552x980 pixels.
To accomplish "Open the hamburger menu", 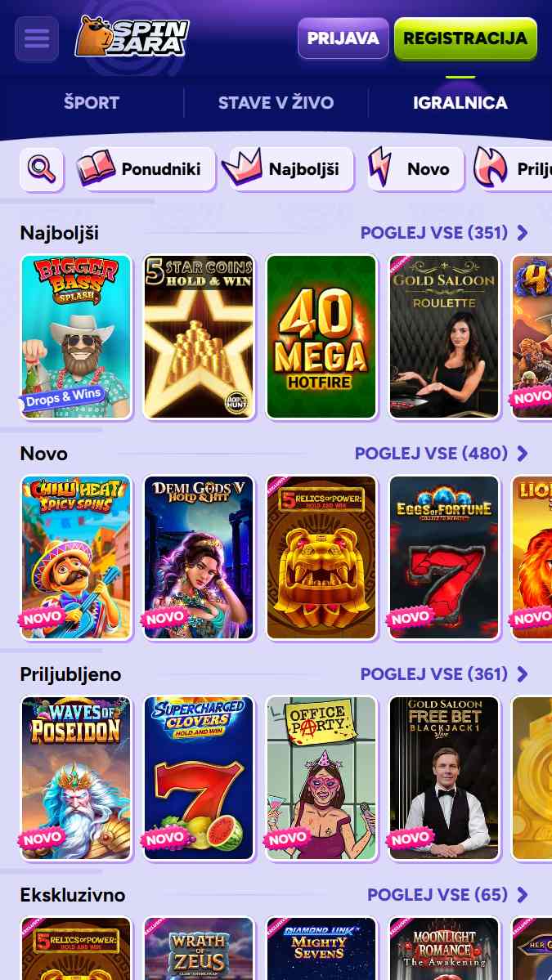I will [37, 38].
